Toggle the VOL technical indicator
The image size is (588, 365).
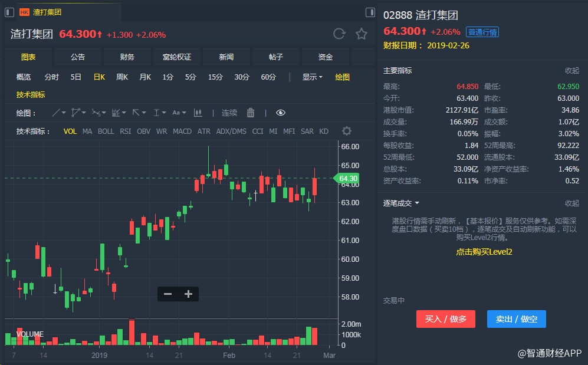point(70,131)
